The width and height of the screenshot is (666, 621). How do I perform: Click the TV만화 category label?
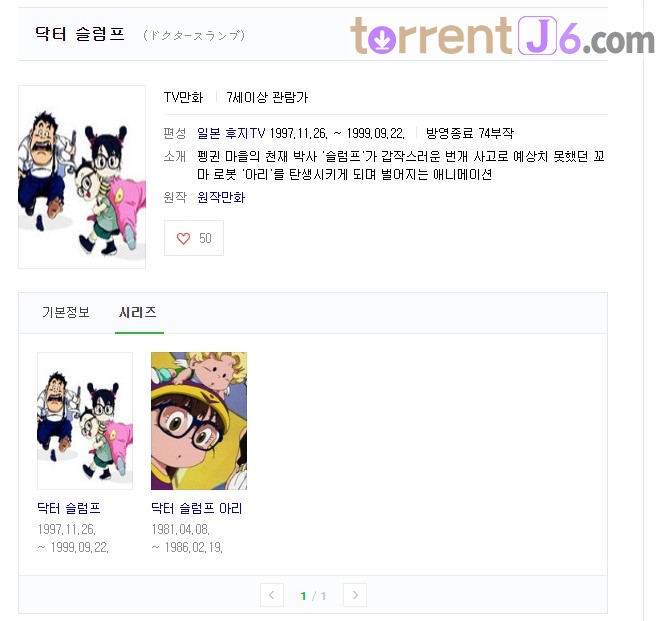click(x=183, y=97)
